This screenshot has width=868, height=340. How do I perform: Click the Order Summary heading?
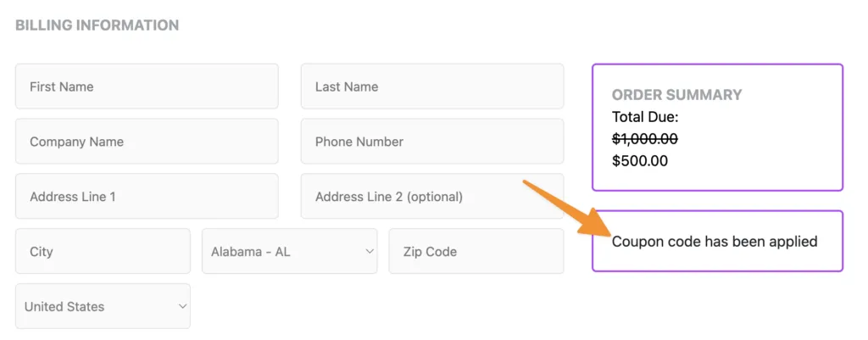pyautogui.click(x=676, y=95)
